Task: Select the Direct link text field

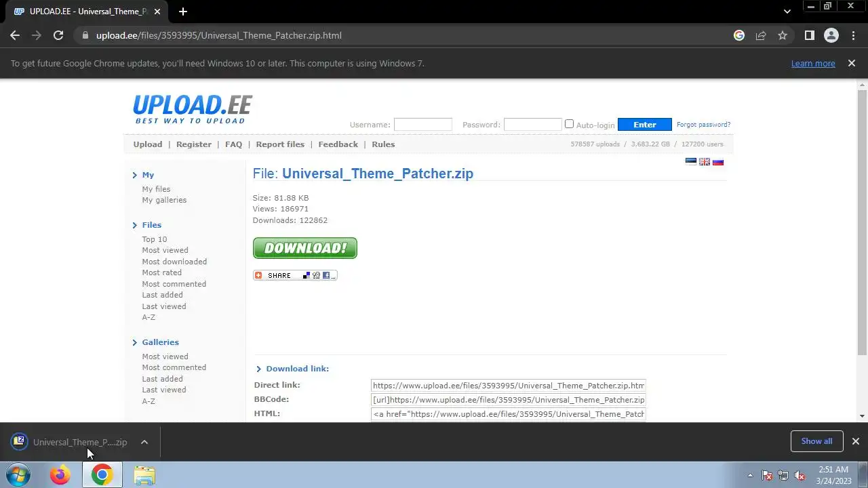Action: click(x=509, y=386)
